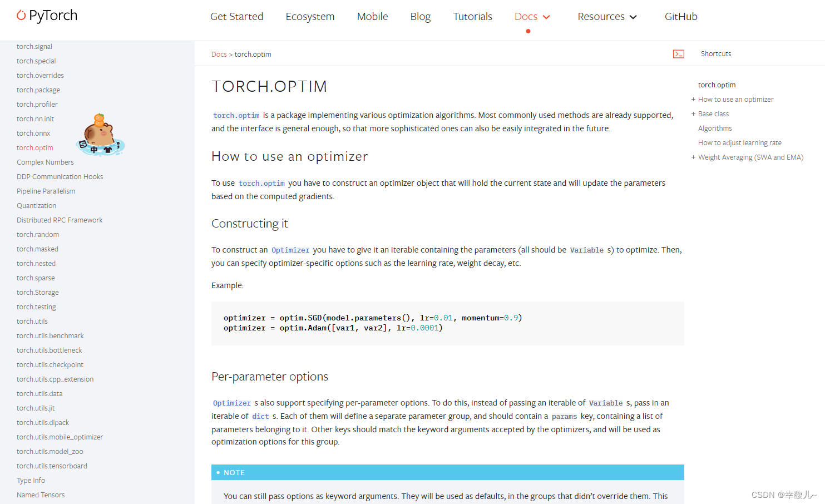Screen dimensions: 825x504
Task: Jump to Algorithms in right outline
Action: point(715,129)
